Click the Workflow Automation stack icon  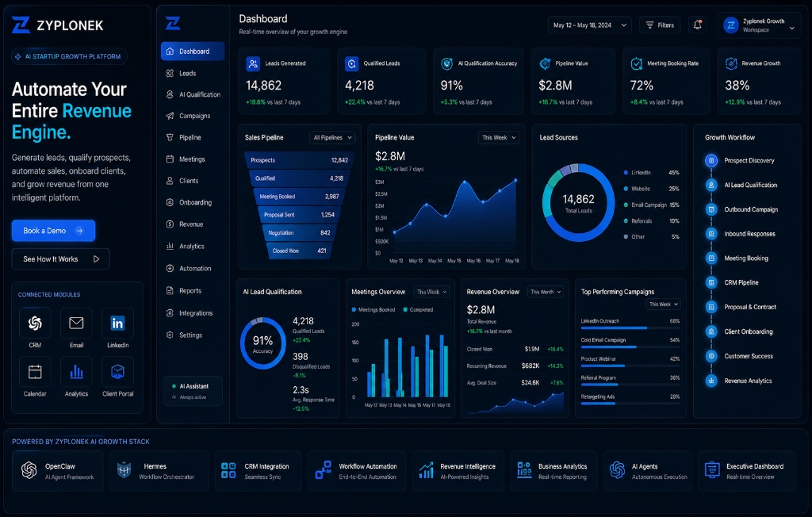click(324, 470)
